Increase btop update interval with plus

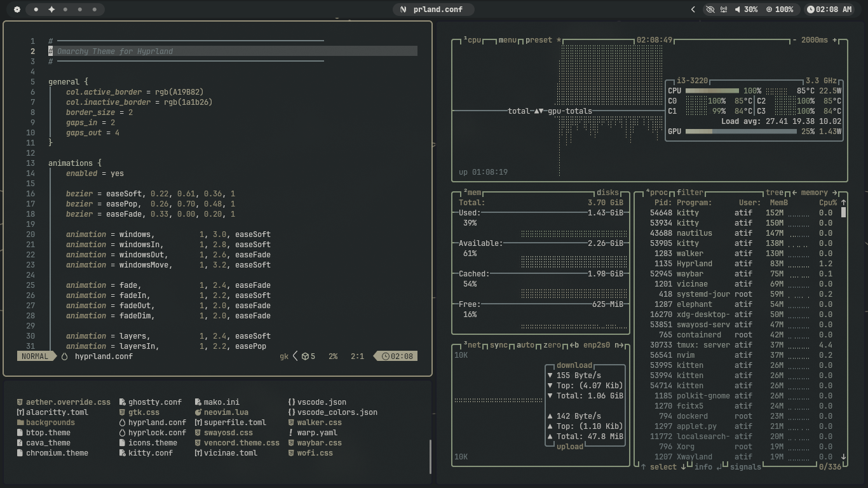835,40
